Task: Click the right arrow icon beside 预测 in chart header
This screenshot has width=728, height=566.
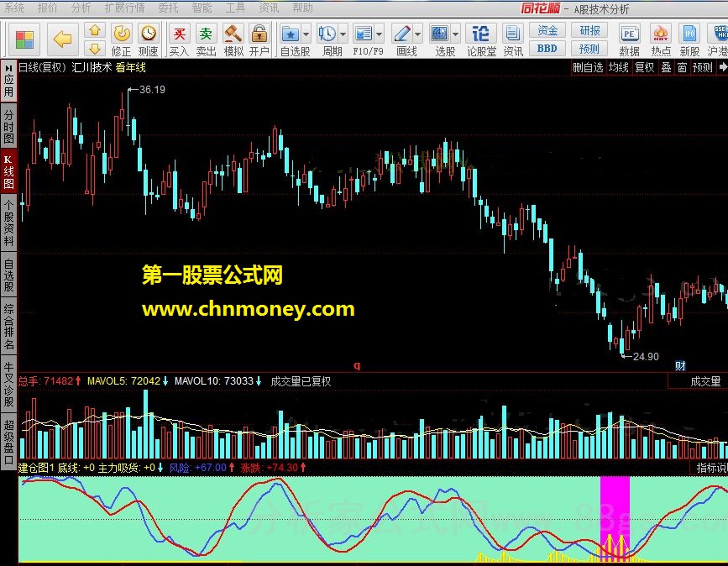Action: point(723,67)
